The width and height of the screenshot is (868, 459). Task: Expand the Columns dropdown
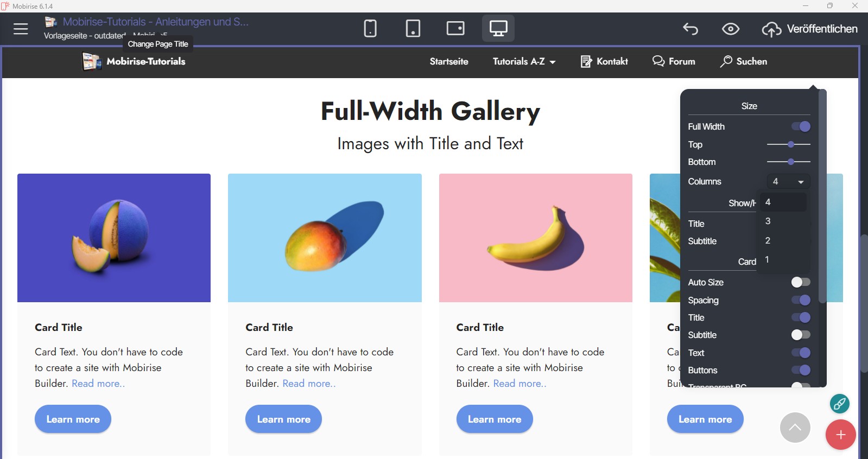(x=788, y=182)
